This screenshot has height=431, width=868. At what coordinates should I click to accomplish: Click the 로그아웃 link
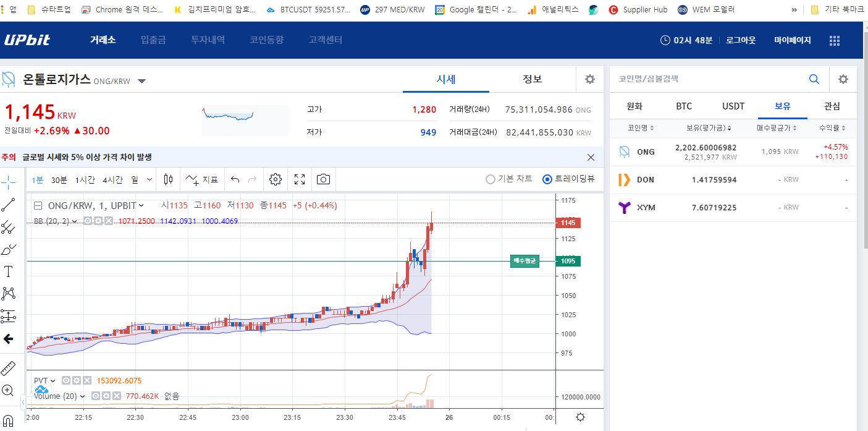pyautogui.click(x=740, y=40)
